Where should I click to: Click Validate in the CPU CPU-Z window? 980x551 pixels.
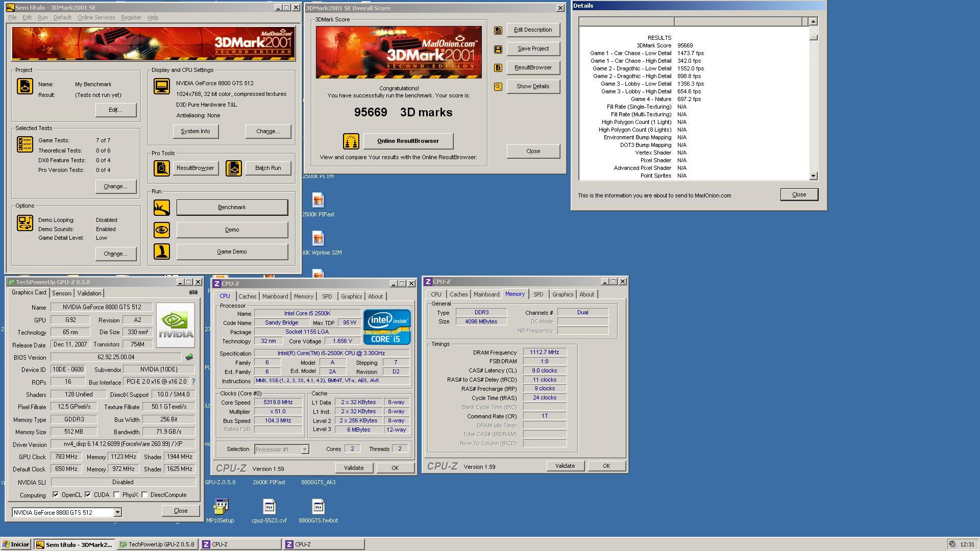[x=354, y=468]
